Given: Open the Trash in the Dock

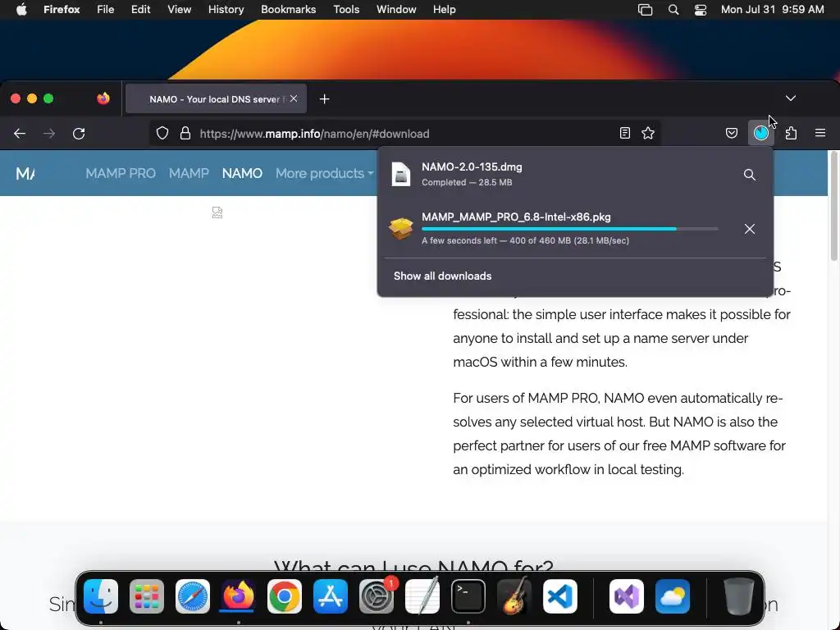Looking at the screenshot, I should (739, 596).
